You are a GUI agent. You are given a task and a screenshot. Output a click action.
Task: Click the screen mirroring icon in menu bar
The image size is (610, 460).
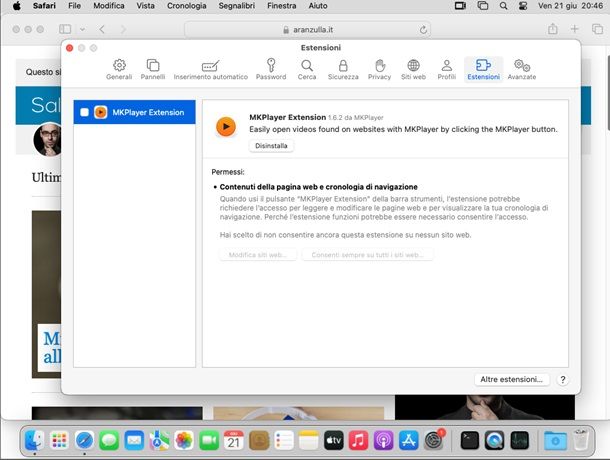coord(483,6)
